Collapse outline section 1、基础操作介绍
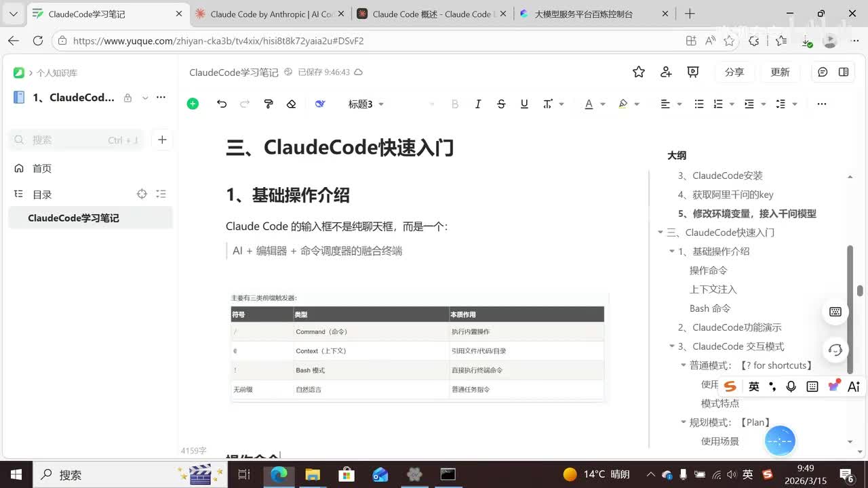This screenshot has height=488, width=868. tap(672, 251)
